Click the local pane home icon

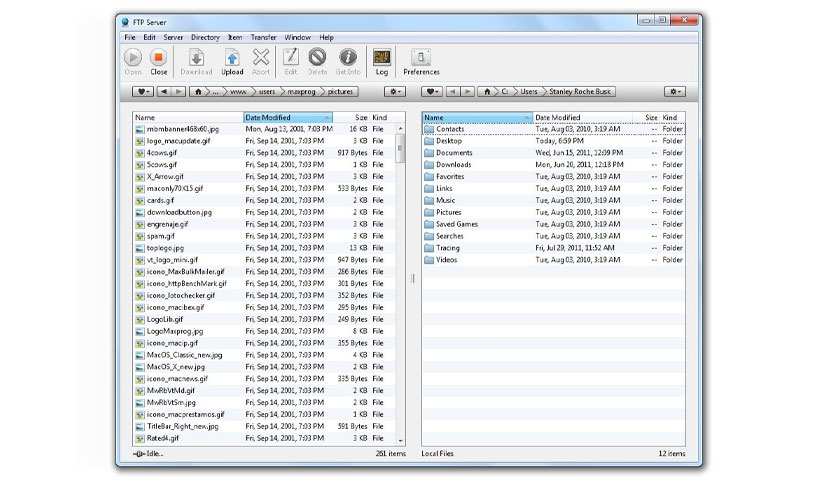click(487, 92)
